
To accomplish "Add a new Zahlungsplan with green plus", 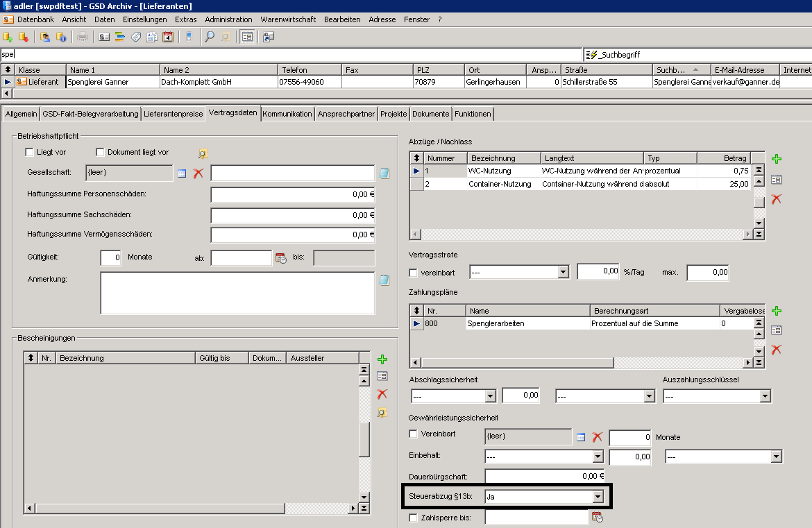I will tap(777, 311).
